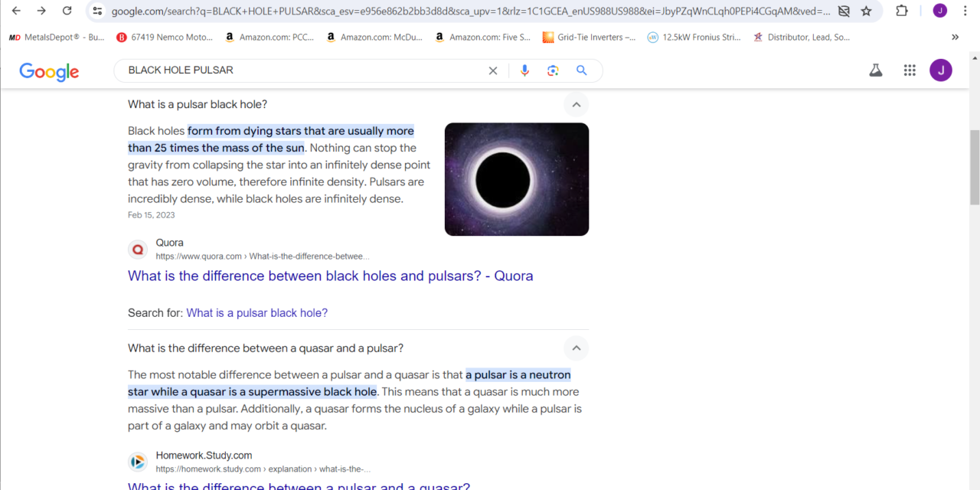Open MetalsDepot bookmark
This screenshot has width=980, height=490.
coord(56,37)
